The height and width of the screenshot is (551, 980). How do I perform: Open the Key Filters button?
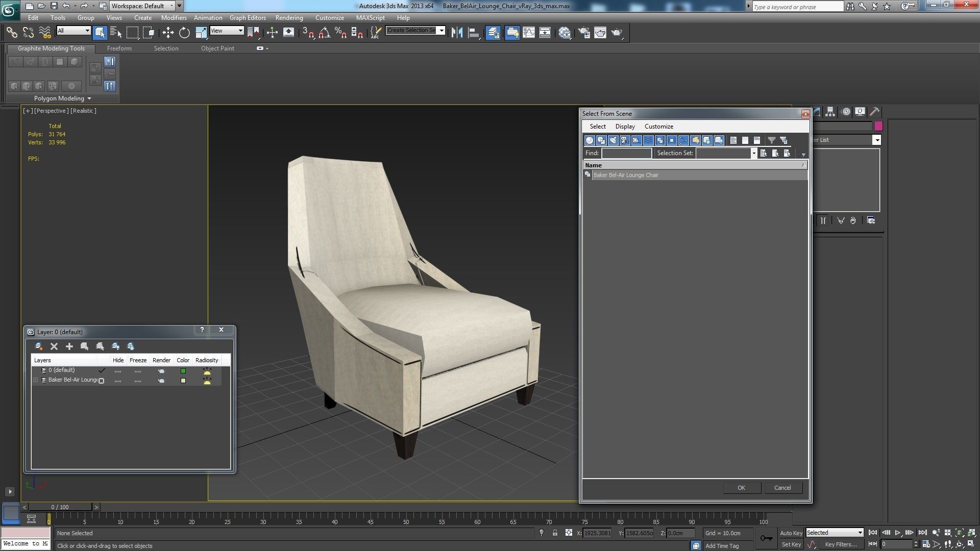click(841, 544)
